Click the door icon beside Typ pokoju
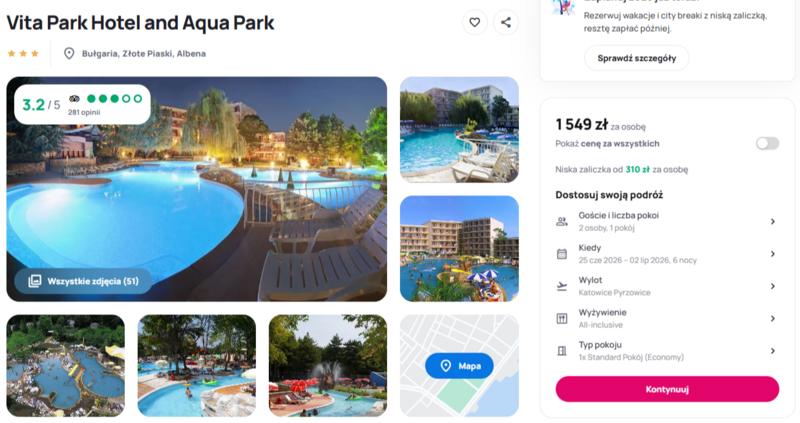 (x=562, y=351)
